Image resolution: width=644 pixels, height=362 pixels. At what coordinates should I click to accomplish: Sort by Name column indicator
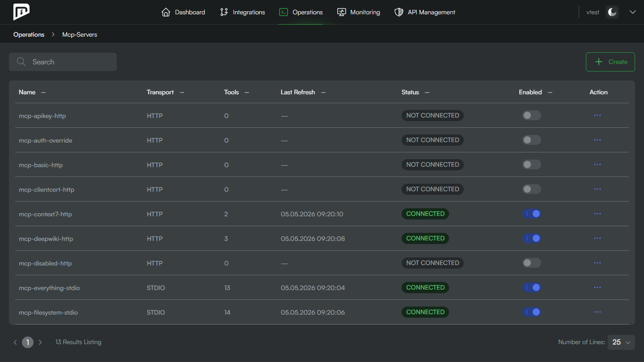(x=43, y=93)
